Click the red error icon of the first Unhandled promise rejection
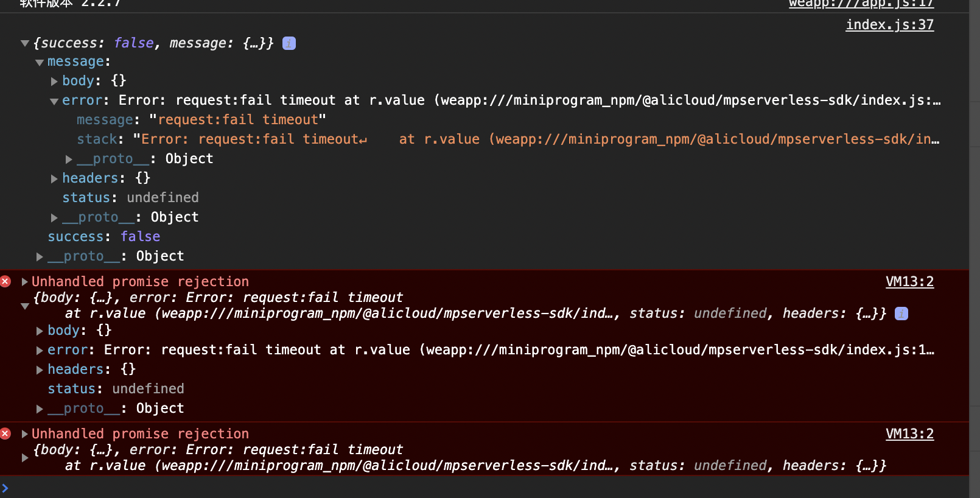 5,281
